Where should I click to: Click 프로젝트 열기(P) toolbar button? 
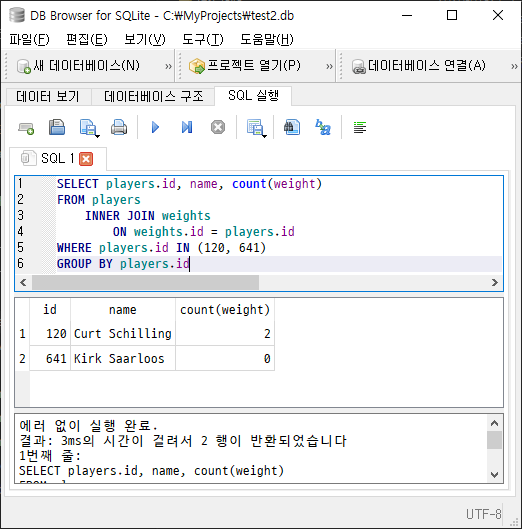(x=245, y=65)
